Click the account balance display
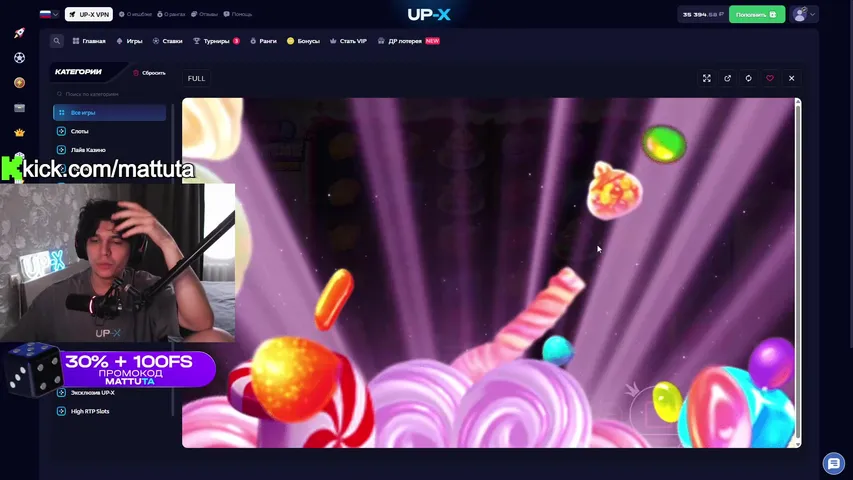 coord(702,14)
